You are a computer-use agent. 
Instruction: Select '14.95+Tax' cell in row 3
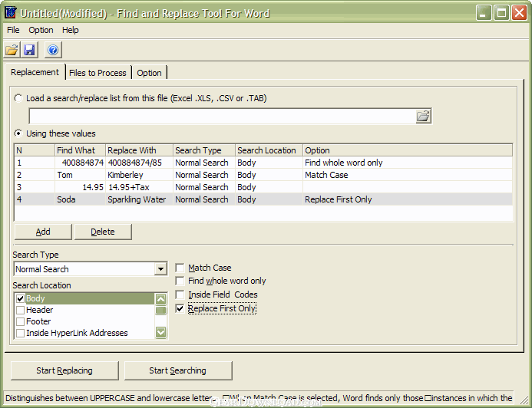[x=140, y=187]
